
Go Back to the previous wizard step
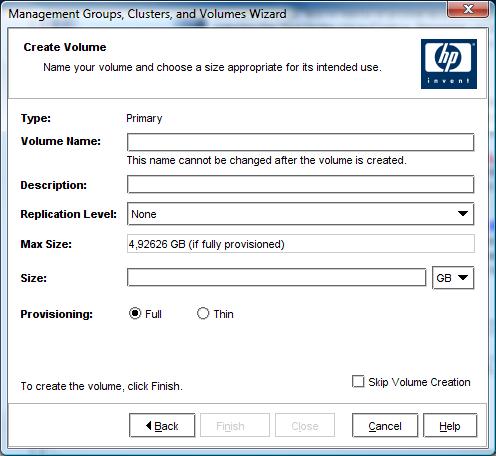[x=162, y=425]
